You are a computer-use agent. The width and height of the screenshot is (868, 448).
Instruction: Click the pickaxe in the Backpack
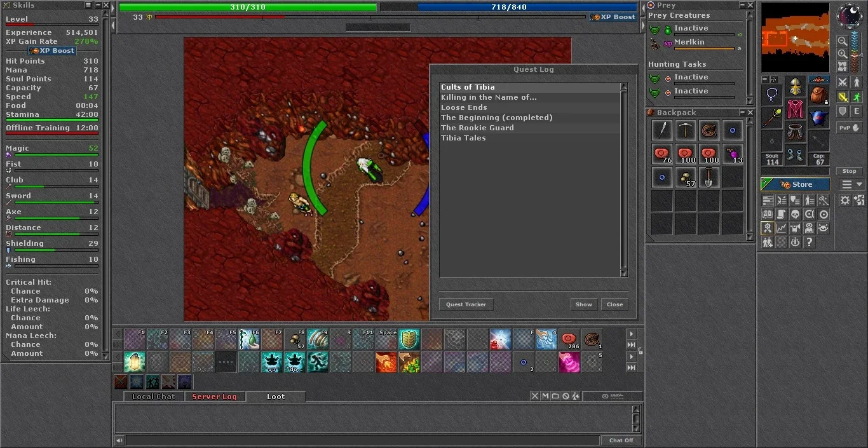click(x=686, y=130)
